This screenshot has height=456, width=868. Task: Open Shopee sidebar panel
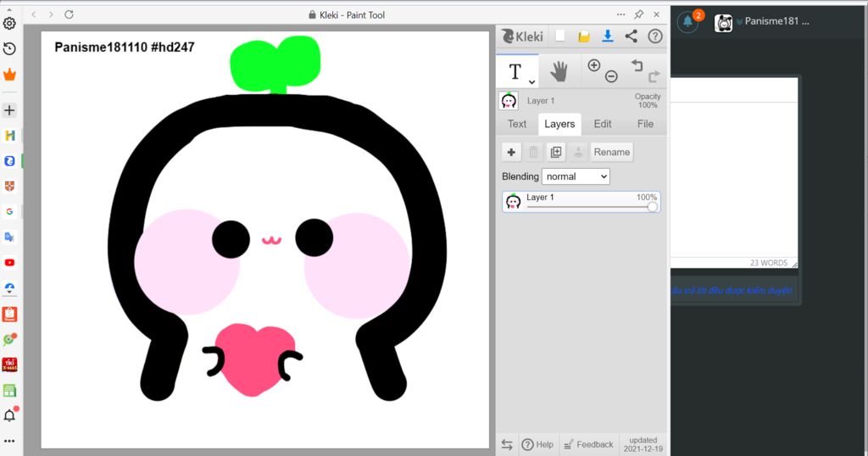coord(9,314)
